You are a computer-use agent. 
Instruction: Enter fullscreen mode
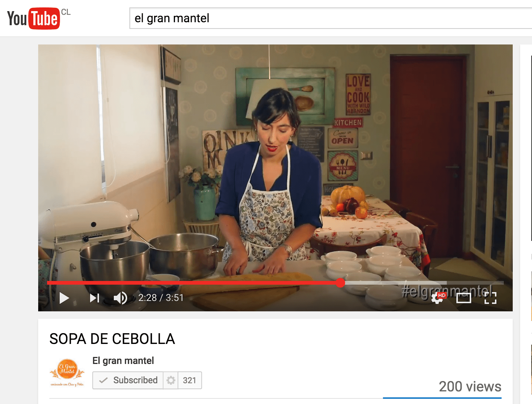tap(490, 298)
